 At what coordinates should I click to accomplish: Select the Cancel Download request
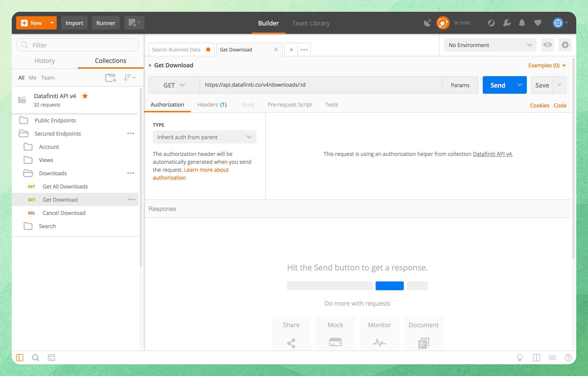[x=64, y=213]
